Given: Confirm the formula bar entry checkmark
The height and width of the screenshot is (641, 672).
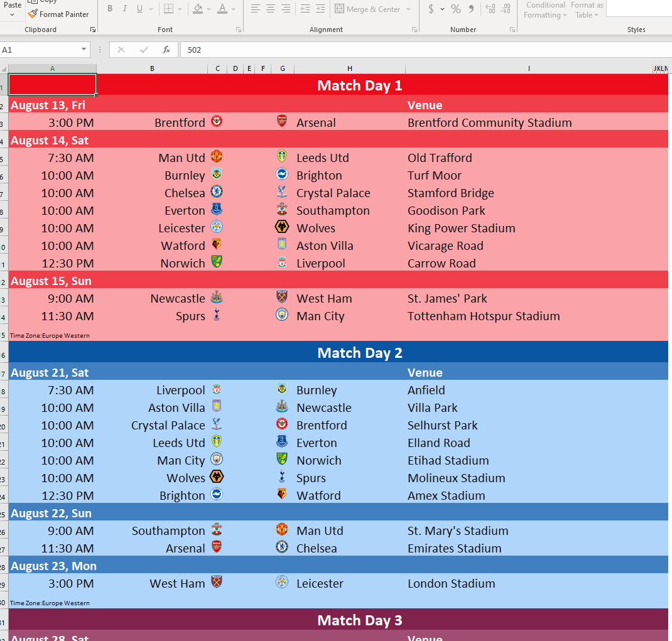Looking at the screenshot, I should [144, 50].
